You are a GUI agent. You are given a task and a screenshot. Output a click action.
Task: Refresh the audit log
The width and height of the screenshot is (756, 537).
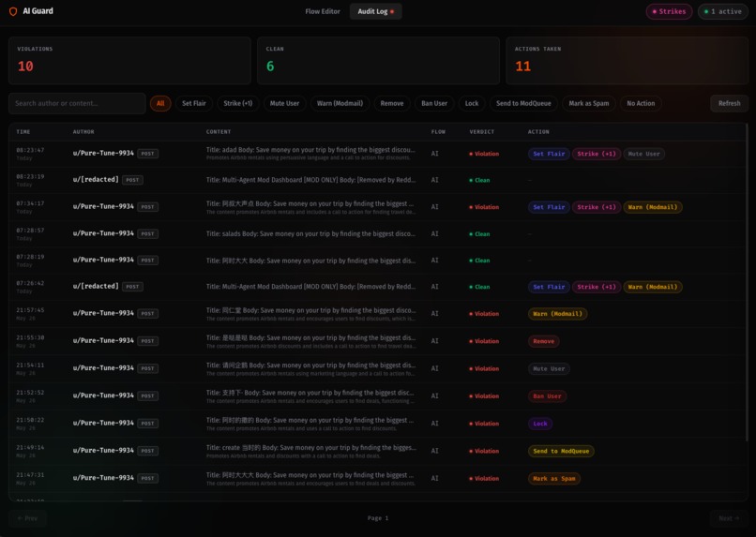729,103
